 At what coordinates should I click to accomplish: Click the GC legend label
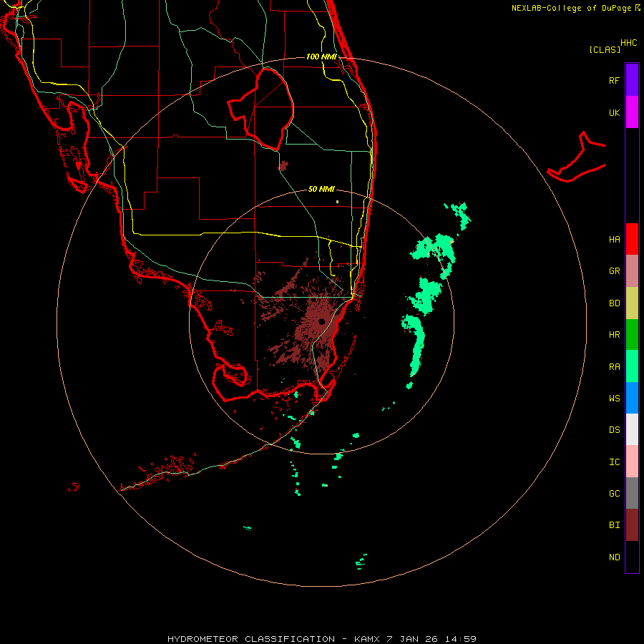click(x=615, y=494)
